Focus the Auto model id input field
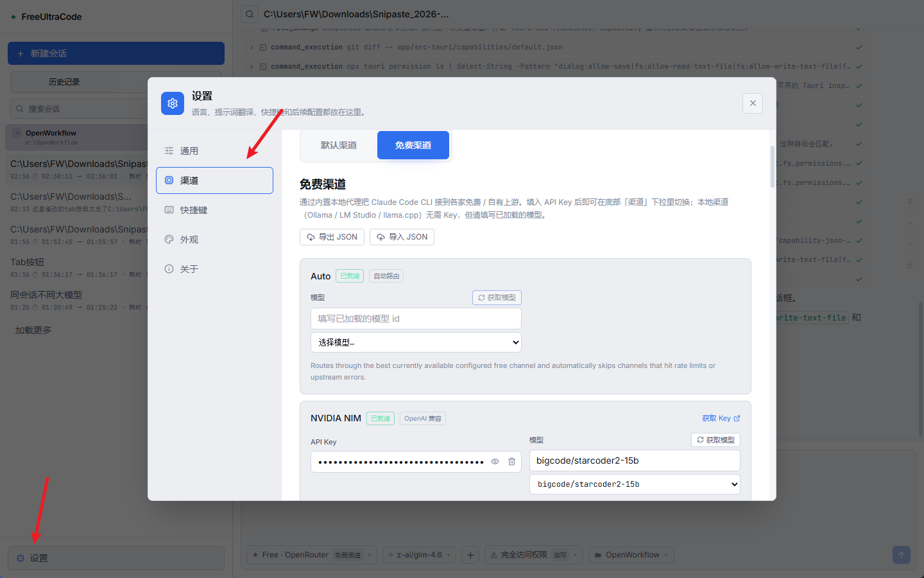Image resolution: width=924 pixels, height=578 pixels. pyautogui.click(x=416, y=319)
